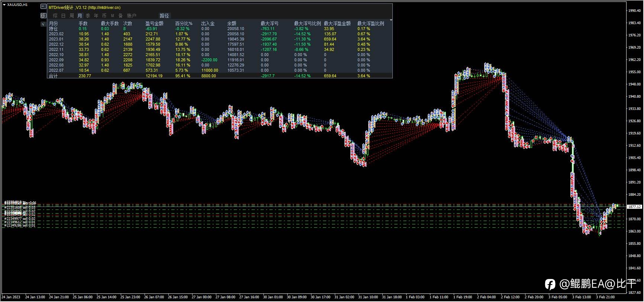Image resolution: width=644 pixels, height=302 pixels.
Task: Click the 20058.10 balance in 2023.02 row
Action: click(x=236, y=34)
